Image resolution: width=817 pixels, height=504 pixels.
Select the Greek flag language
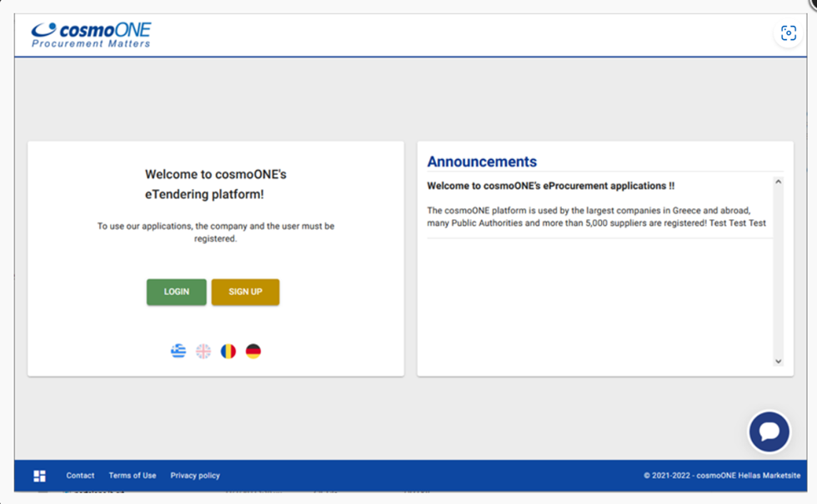(178, 351)
